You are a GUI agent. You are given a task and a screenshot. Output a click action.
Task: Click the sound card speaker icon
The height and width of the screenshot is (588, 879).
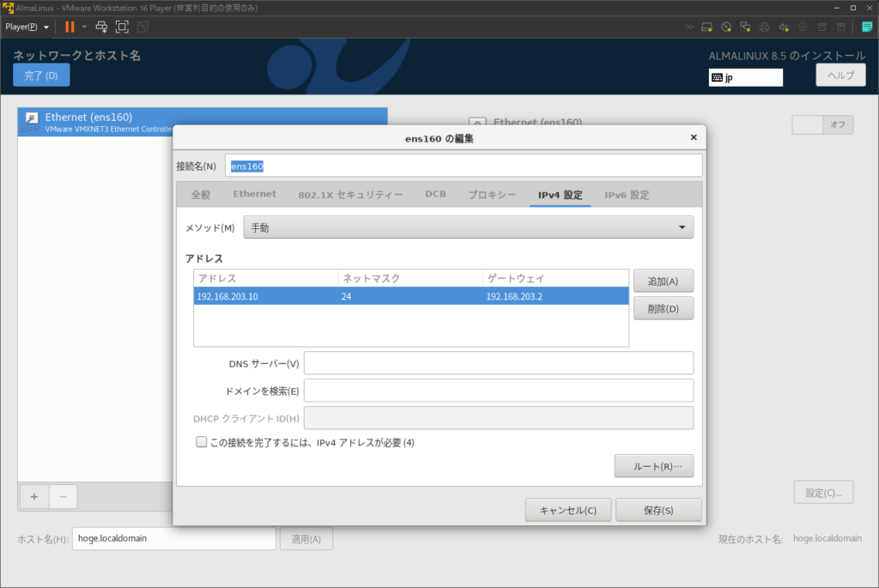click(x=784, y=27)
